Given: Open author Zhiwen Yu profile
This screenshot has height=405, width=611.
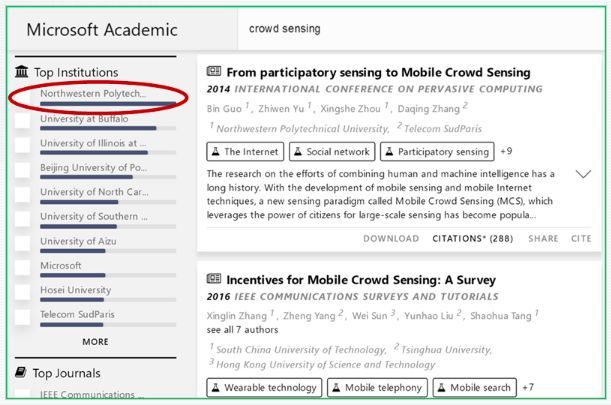Looking at the screenshot, I should [281, 108].
